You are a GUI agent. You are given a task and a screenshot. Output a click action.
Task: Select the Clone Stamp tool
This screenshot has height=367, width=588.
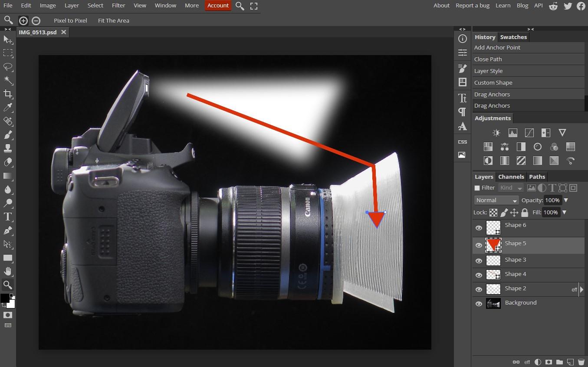click(x=8, y=148)
